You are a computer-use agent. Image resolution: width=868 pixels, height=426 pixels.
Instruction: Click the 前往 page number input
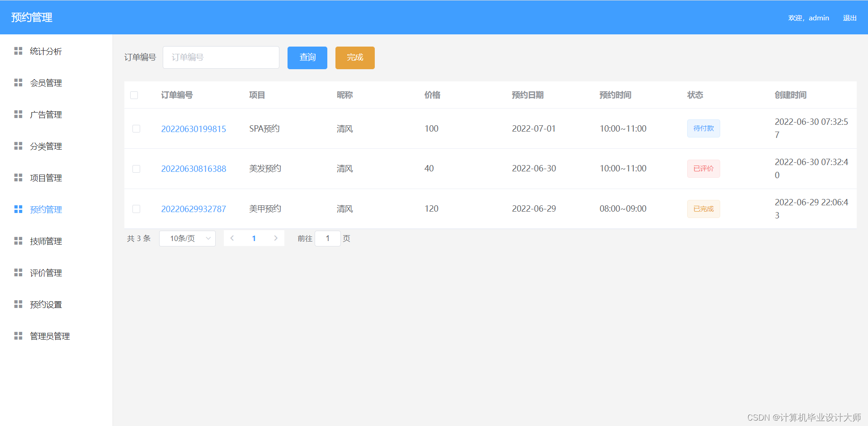pyautogui.click(x=328, y=238)
